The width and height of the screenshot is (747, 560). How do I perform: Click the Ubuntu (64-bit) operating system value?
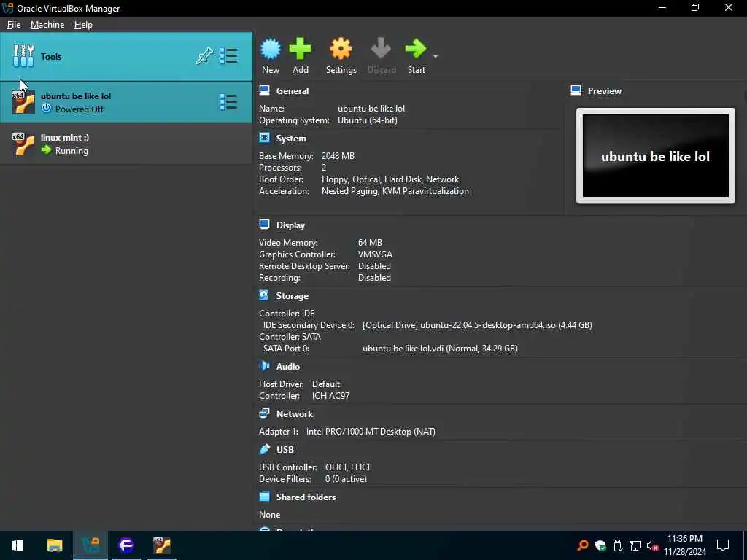[368, 120]
